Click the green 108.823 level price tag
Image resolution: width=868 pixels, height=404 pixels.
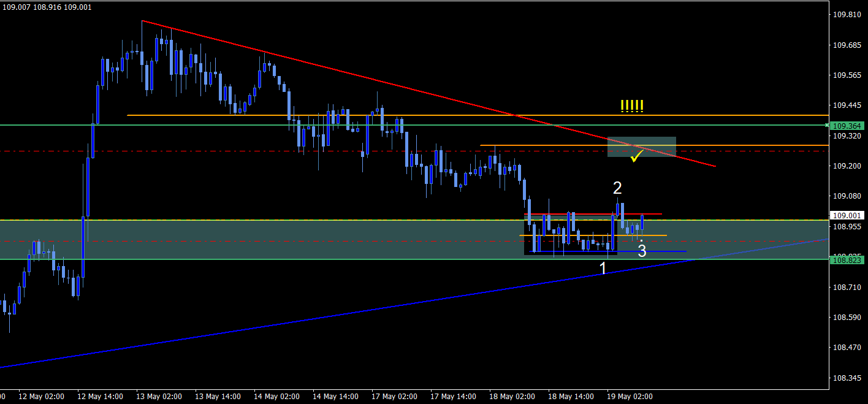(847, 260)
